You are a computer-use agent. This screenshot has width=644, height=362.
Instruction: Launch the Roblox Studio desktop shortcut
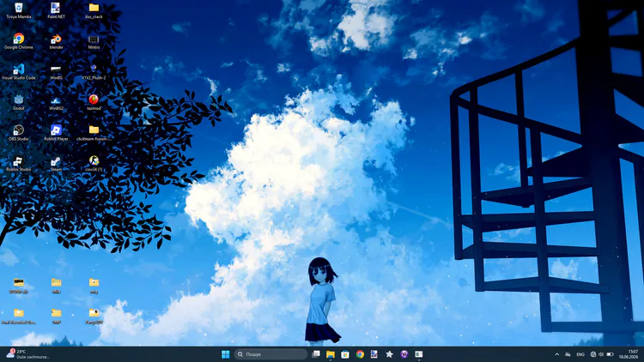(x=19, y=163)
